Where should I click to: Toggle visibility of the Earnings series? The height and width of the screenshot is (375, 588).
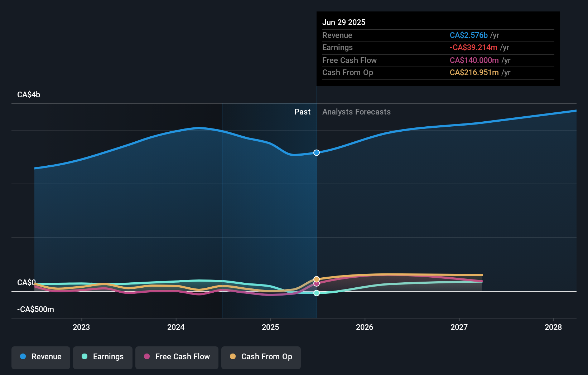[102, 357]
